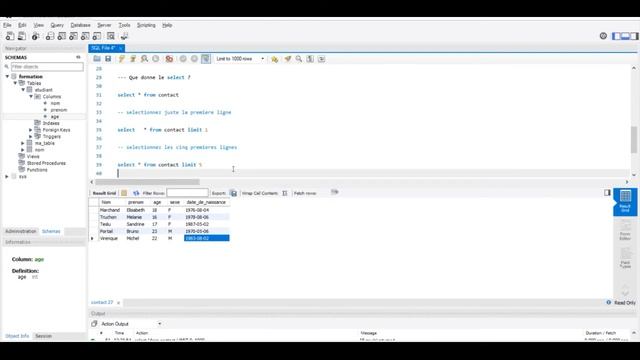The width and height of the screenshot is (640, 360).
Task: Open the Scripting menu
Action: pyautogui.click(x=146, y=25)
